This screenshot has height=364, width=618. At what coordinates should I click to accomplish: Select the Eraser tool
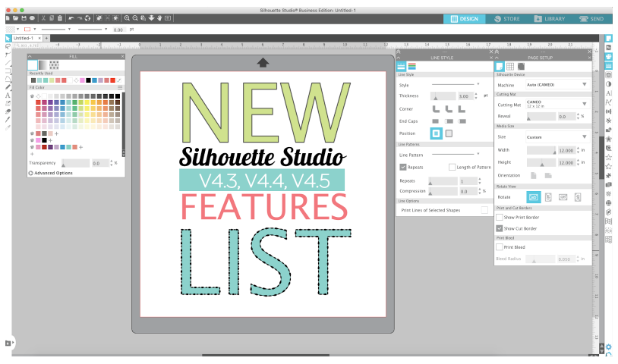point(8,112)
